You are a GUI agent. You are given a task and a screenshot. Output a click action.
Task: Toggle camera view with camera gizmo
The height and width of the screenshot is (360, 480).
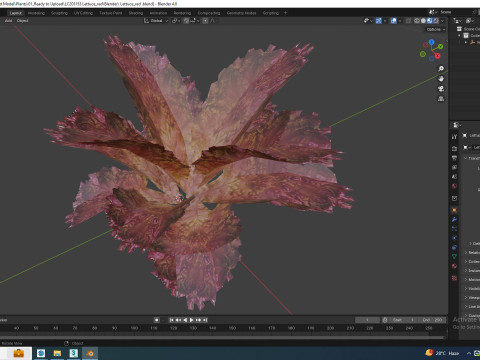tap(441, 89)
